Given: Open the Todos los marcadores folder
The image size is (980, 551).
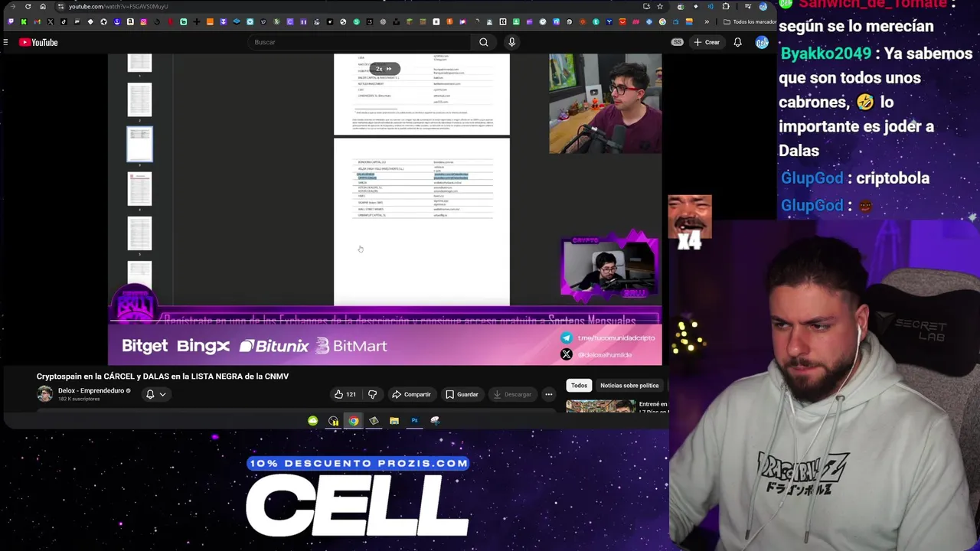Looking at the screenshot, I should click(750, 21).
